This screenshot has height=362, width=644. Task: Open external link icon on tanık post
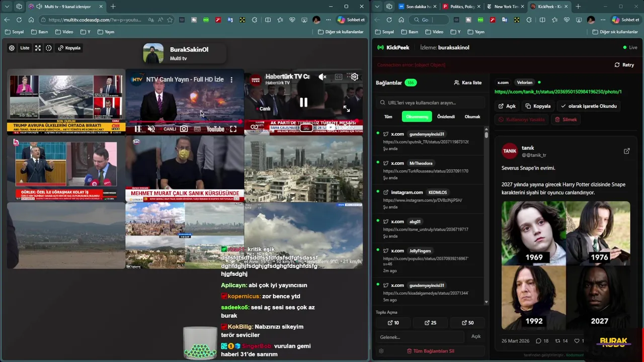[626, 151]
